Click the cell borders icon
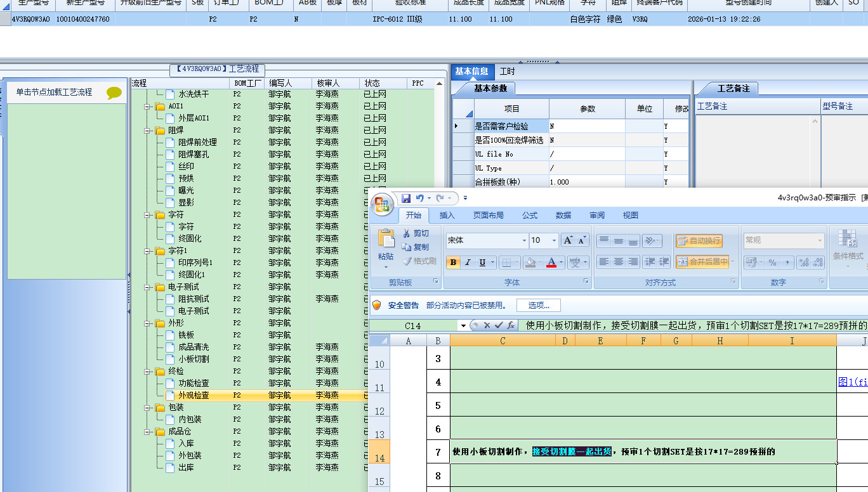Image resolution: width=868 pixels, height=492 pixels. 506,262
